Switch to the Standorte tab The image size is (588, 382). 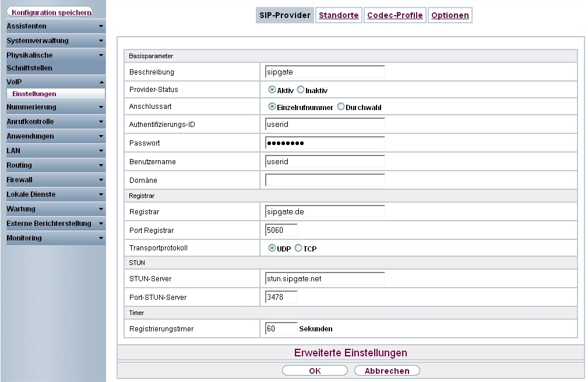click(339, 15)
